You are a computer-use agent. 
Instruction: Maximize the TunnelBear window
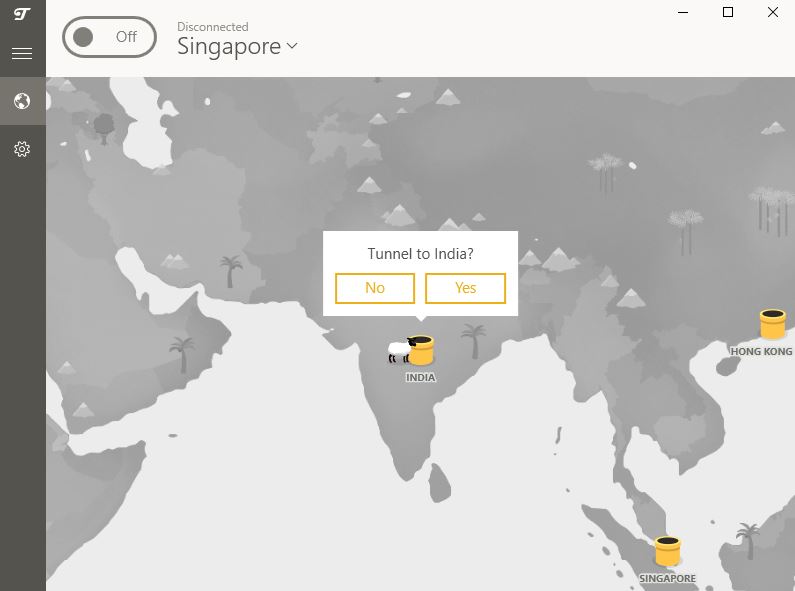[x=728, y=12]
